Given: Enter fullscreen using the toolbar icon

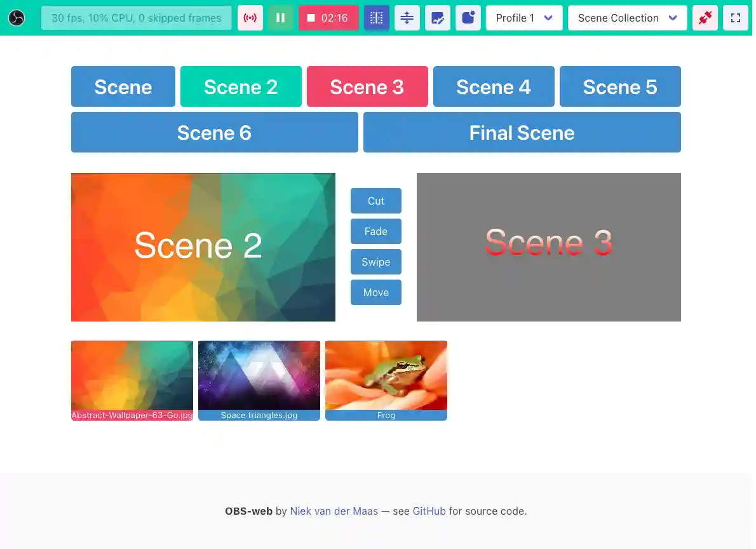Looking at the screenshot, I should [x=735, y=18].
